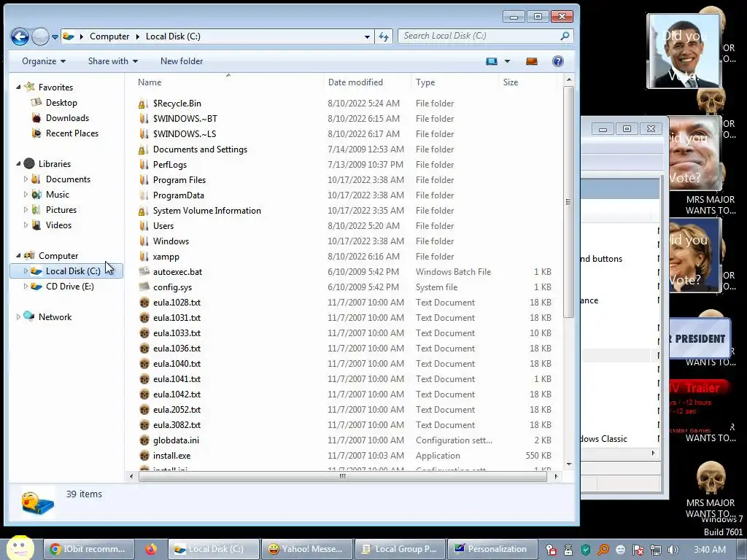Open Explorer Help question mark icon
747x560 pixels.
[558, 61]
